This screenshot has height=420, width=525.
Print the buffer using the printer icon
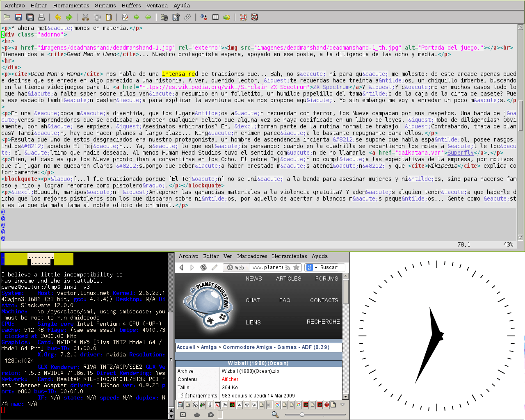coord(41,17)
